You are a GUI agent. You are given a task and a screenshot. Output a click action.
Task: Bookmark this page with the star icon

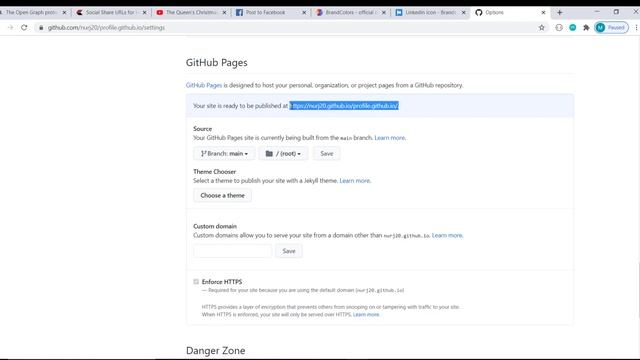coord(542,28)
